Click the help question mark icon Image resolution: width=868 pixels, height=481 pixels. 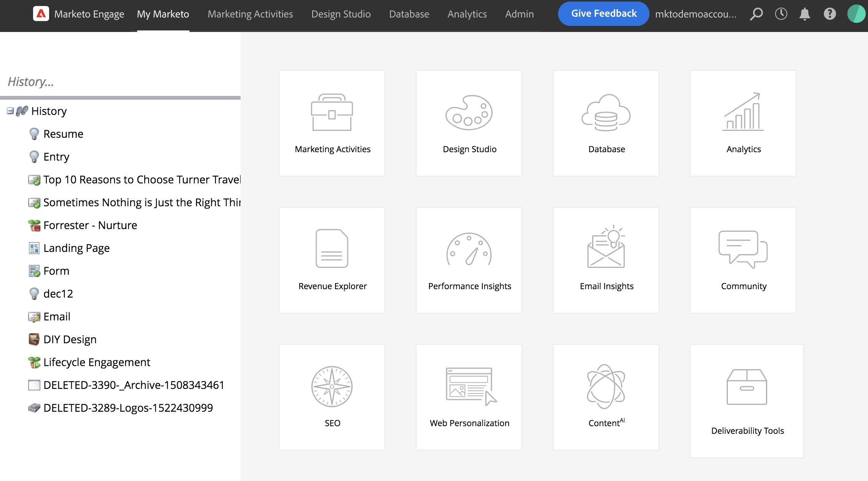coord(830,14)
